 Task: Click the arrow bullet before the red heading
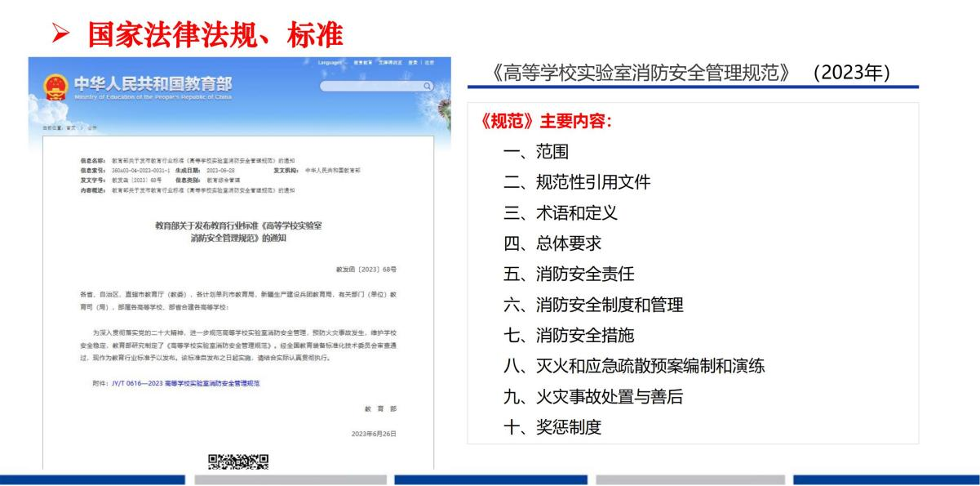click(x=64, y=34)
